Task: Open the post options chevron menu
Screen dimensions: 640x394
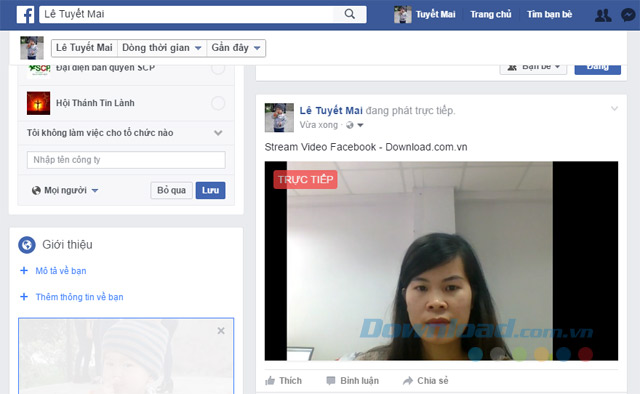Action: pos(614,109)
